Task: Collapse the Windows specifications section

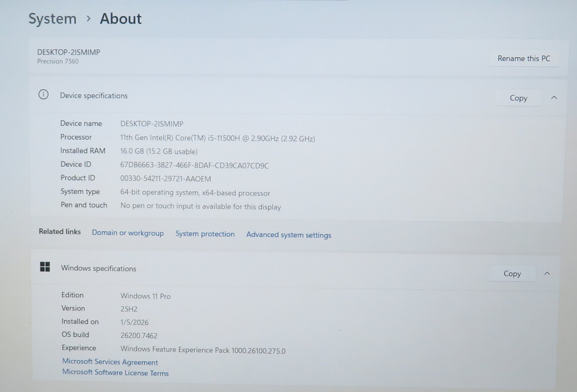Action: (547, 273)
